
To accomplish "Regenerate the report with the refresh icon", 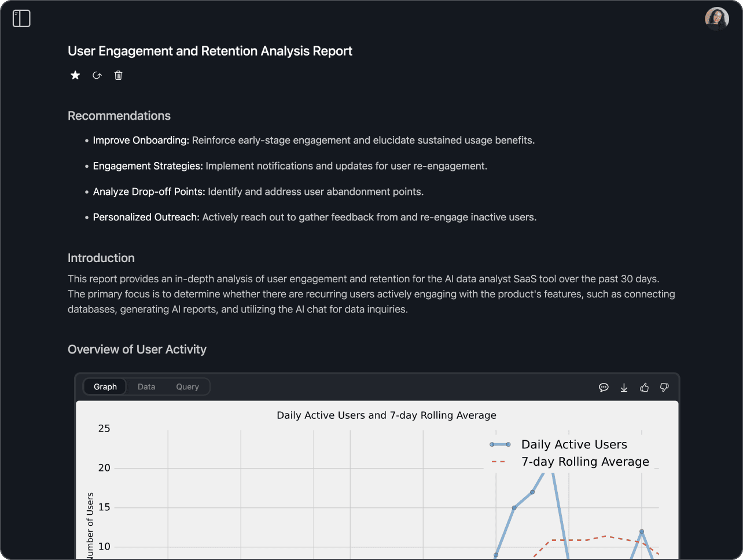I will click(x=97, y=75).
